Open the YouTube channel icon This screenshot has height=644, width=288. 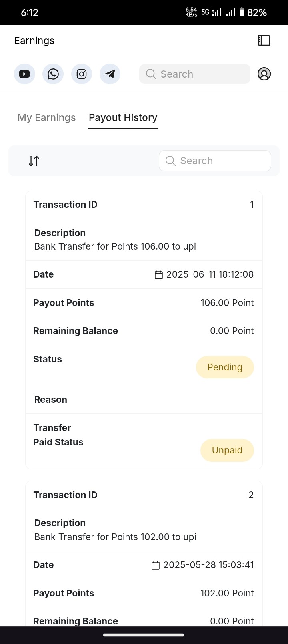point(24,74)
